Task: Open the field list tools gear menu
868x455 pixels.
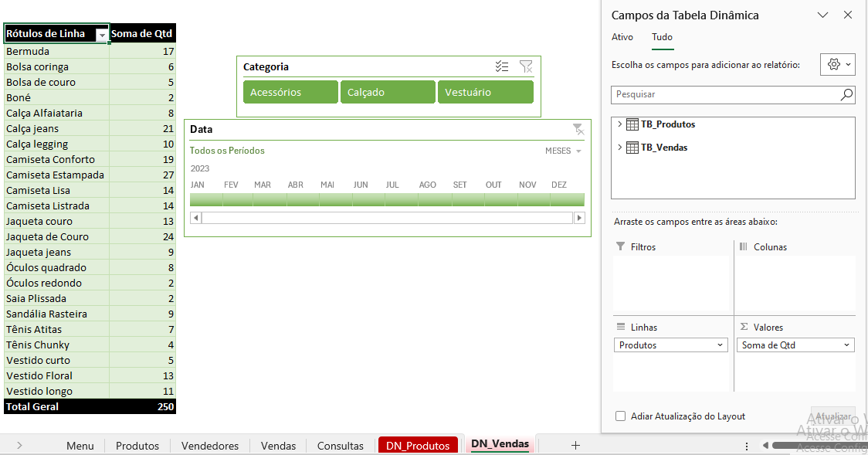Action: pos(838,65)
